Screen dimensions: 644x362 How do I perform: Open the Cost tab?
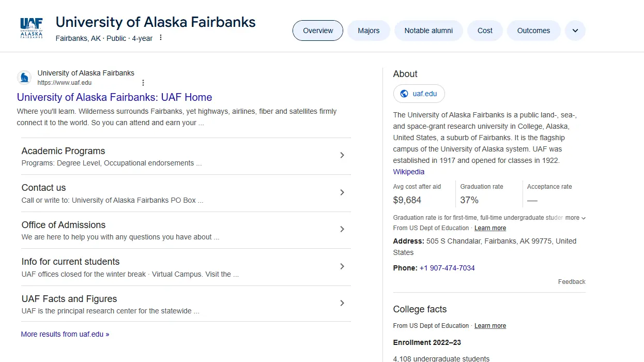pos(485,31)
